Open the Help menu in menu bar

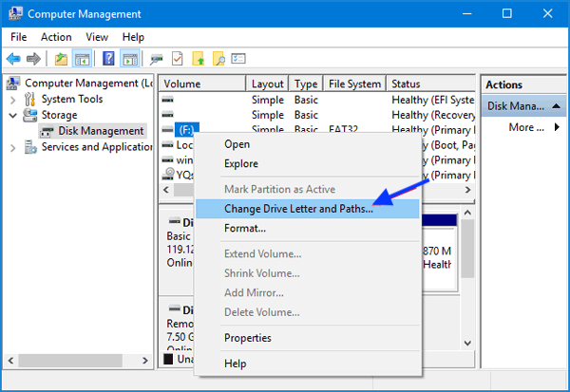[x=133, y=37]
